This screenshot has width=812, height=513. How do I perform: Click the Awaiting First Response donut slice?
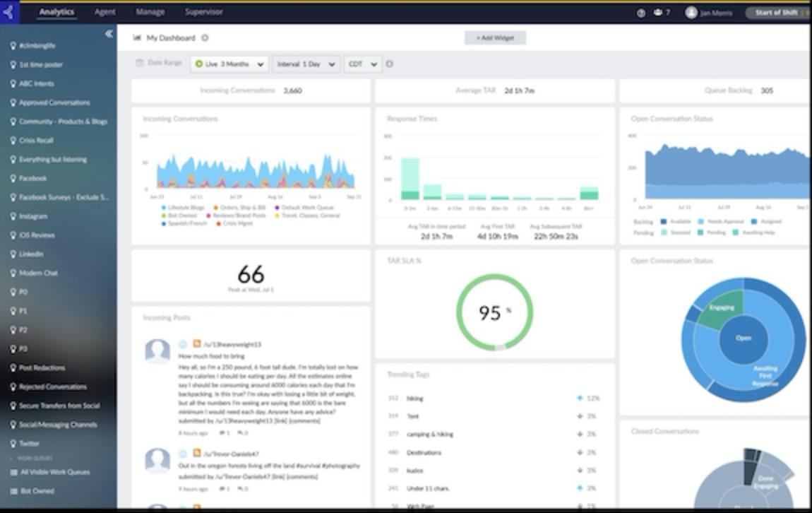[x=765, y=376]
